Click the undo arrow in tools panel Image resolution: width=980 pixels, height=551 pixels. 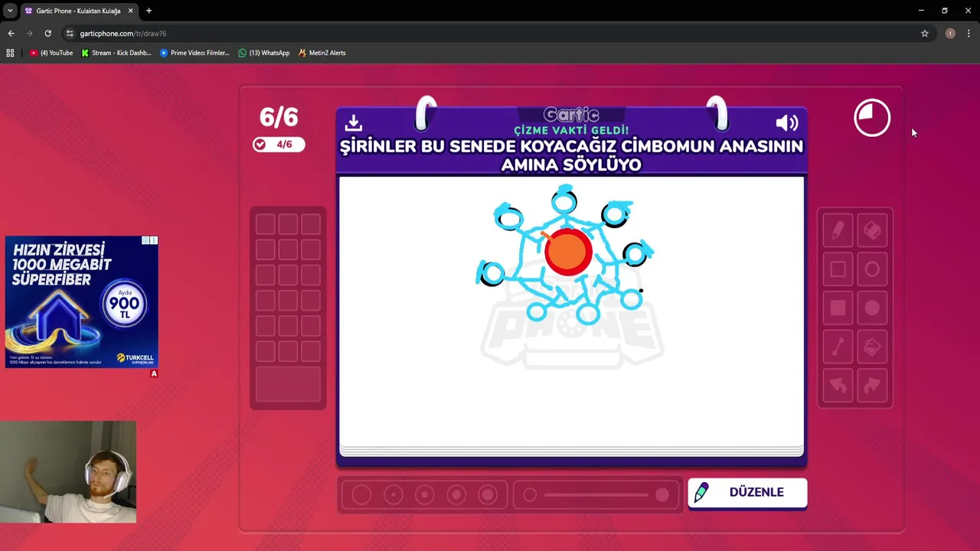838,386
